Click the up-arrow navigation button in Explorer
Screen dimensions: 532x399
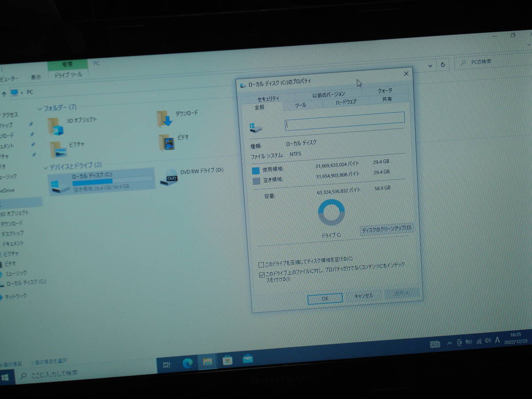[4, 94]
